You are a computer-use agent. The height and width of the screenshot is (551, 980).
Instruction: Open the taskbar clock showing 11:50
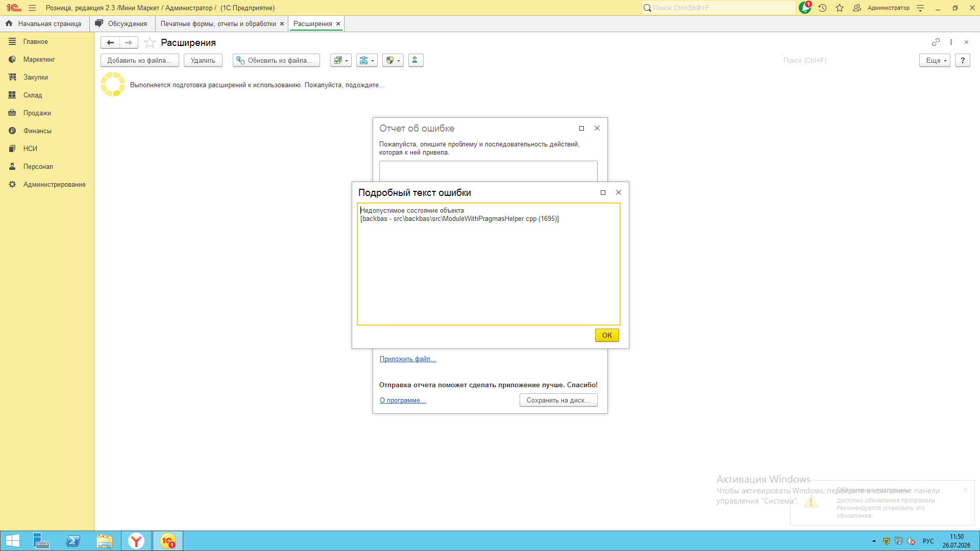(957, 541)
